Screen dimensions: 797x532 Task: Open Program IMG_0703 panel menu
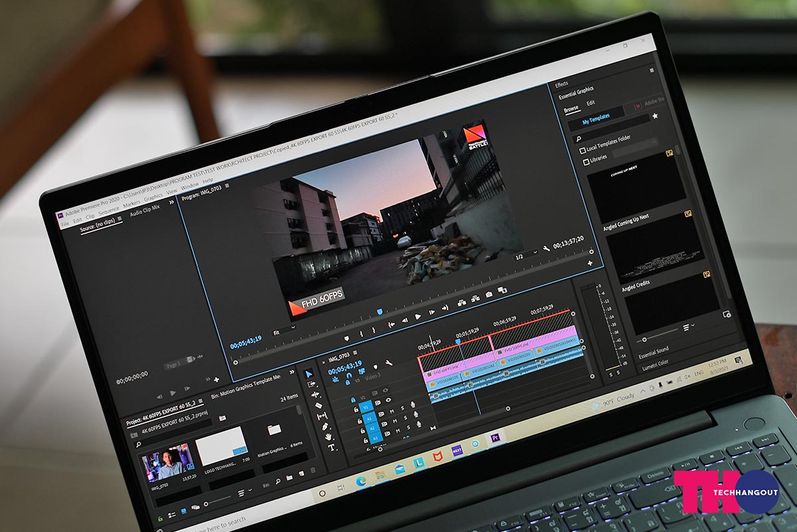(227, 185)
